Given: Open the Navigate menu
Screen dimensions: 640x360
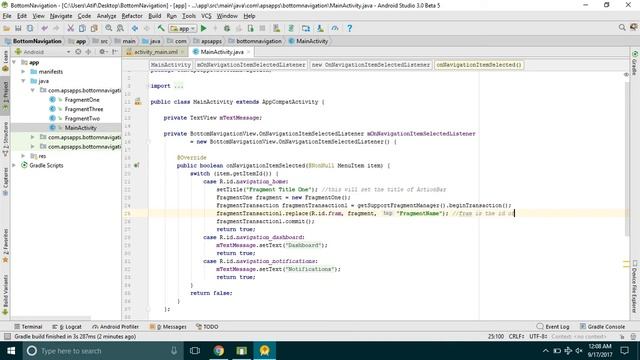Looking at the screenshot, I should tap(61, 16).
